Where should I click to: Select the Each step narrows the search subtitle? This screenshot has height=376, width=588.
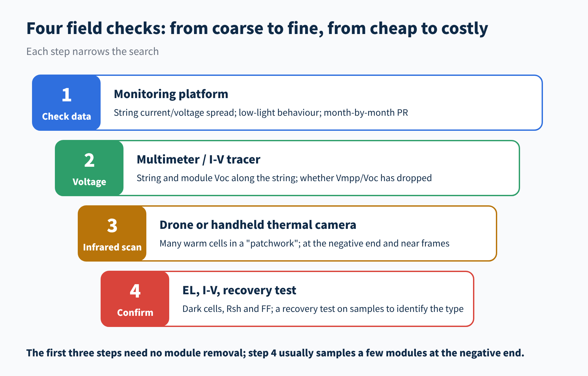tap(92, 52)
